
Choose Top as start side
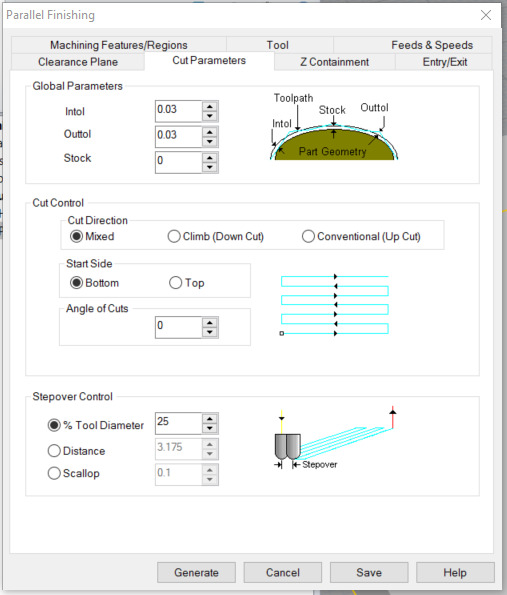click(x=187, y=283)
